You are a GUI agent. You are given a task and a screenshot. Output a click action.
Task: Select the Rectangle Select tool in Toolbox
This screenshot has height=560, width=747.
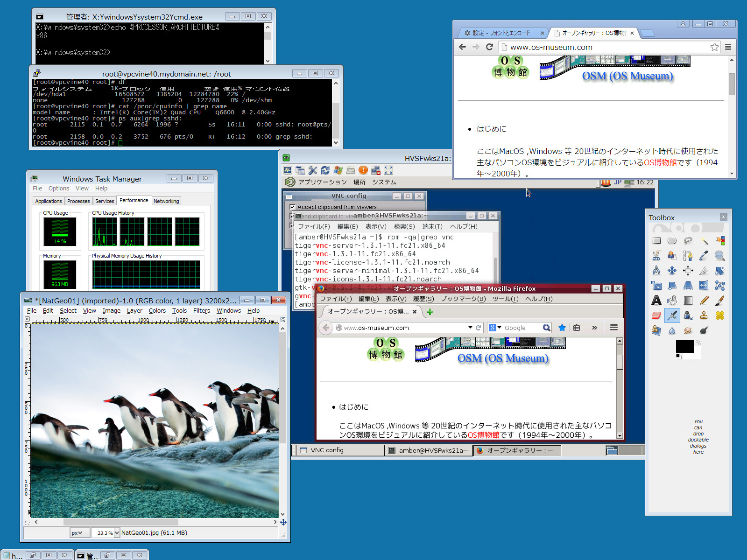656,241
